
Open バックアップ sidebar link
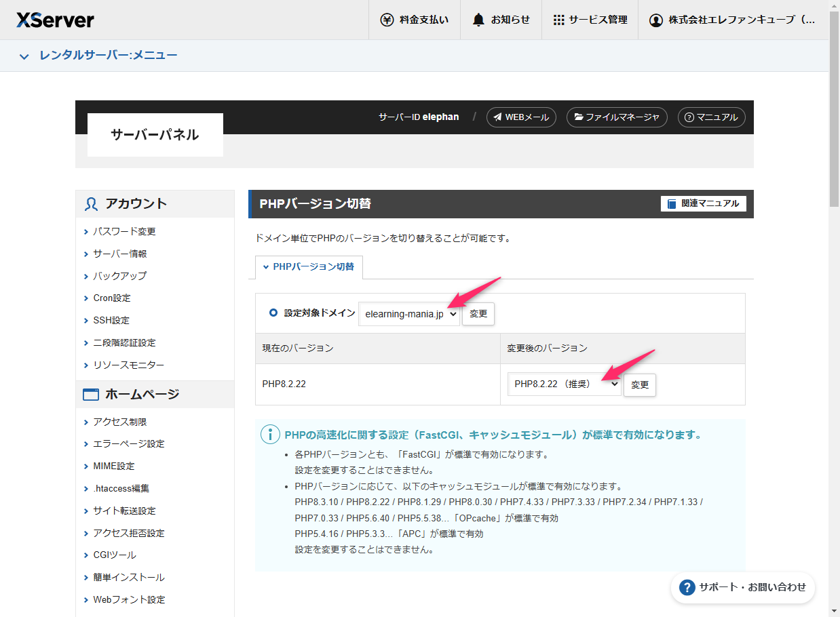[119, 276]
